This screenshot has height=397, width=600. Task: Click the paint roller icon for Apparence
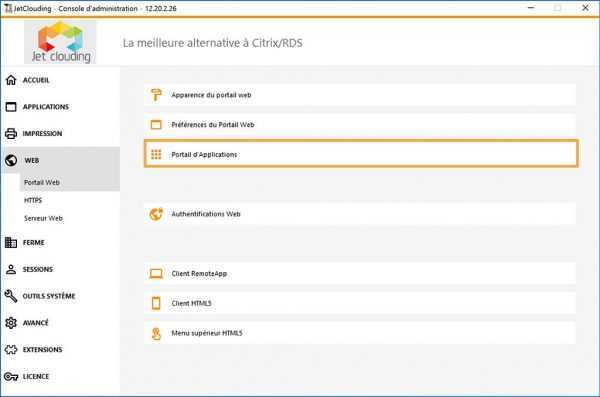156,95
